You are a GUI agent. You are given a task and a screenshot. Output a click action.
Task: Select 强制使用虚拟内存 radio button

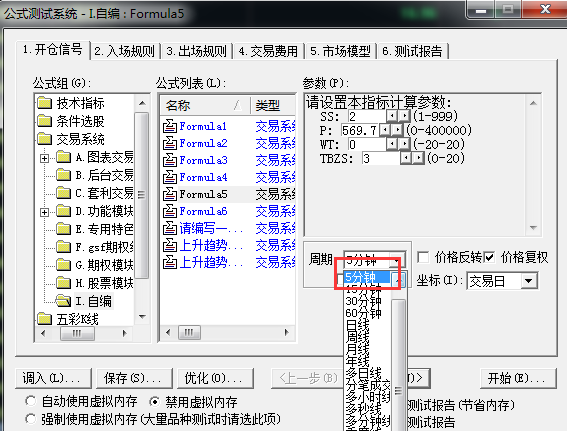(x=31, y=419)
